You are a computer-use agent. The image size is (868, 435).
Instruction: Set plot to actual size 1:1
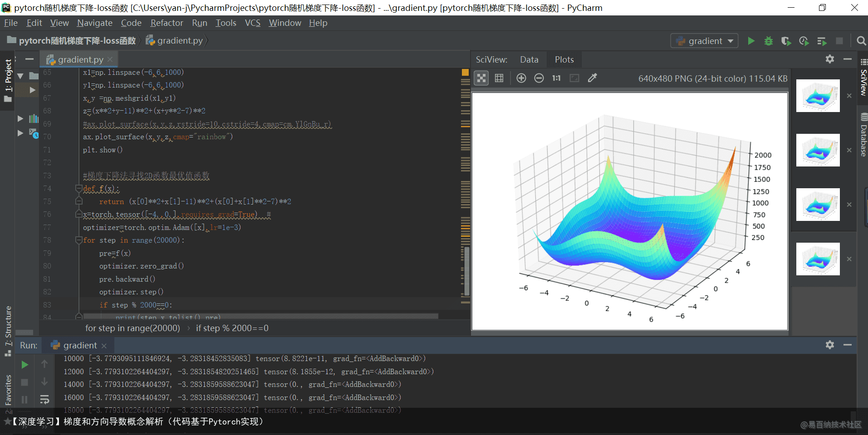556,78
